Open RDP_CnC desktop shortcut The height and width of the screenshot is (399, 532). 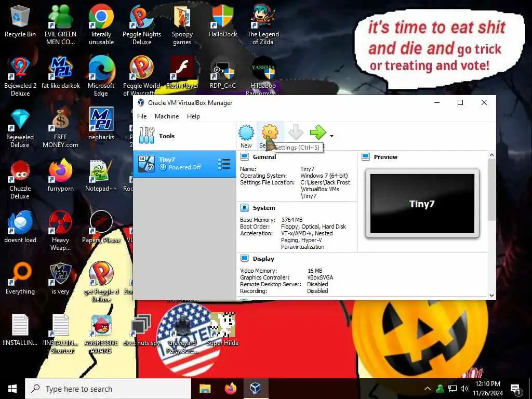pyautogui.click(x=222, y=73)
